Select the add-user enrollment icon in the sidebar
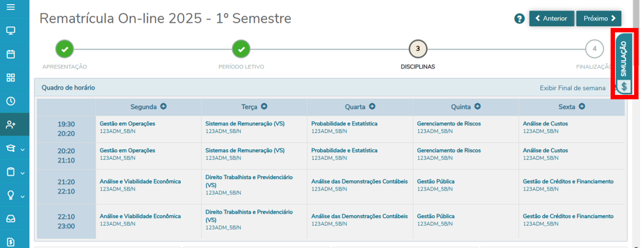 [x=10, y=125]
